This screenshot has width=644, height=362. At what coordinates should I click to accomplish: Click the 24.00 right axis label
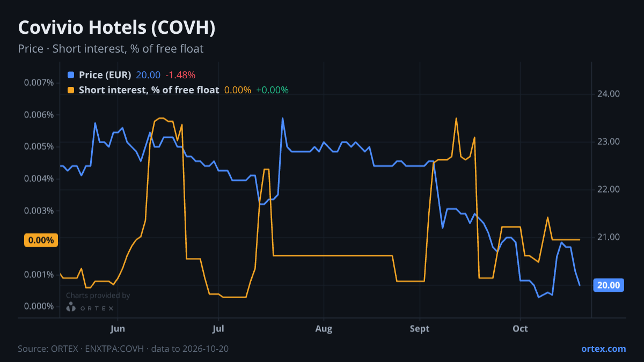click(x=609, y=94)
